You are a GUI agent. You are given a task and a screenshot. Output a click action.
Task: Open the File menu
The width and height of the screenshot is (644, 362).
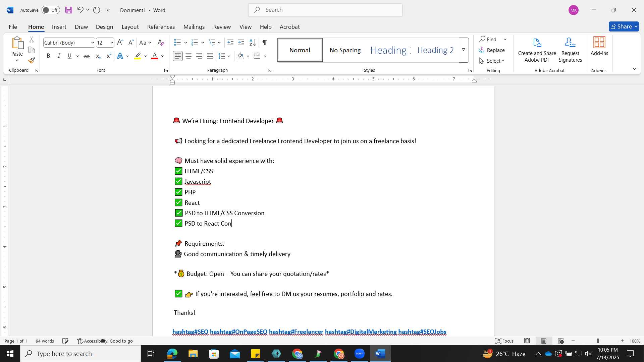click(13, 27)
